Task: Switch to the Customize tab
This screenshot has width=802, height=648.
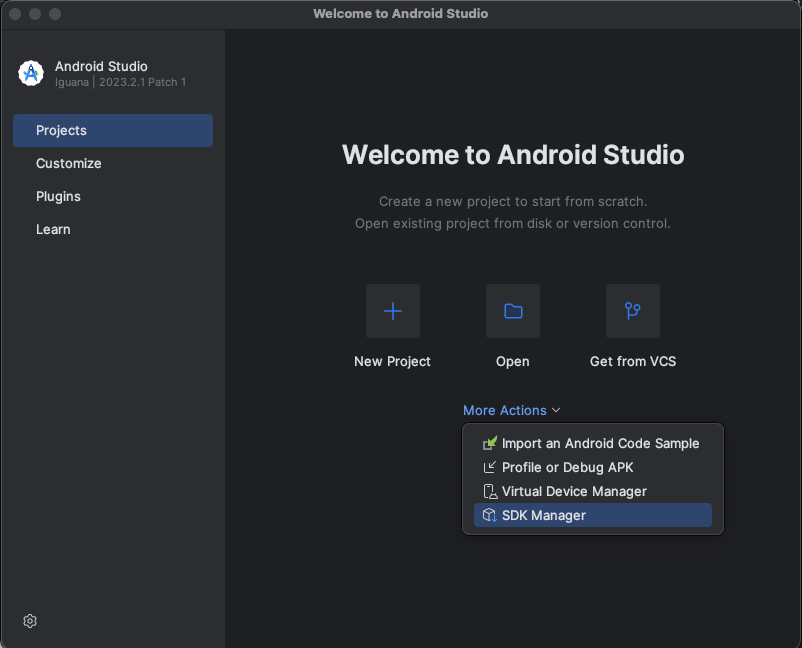Action: point(113,163)
